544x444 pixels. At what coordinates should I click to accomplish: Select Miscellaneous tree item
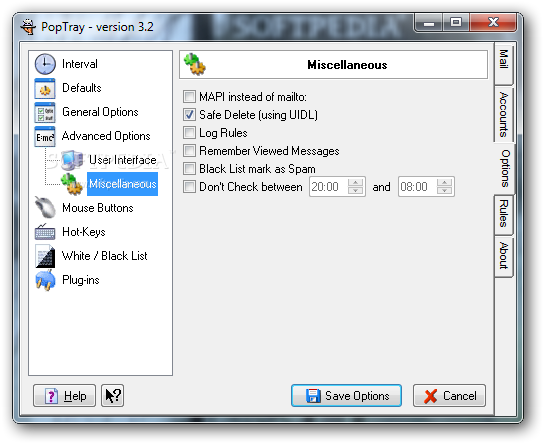[x=122, y=184]
